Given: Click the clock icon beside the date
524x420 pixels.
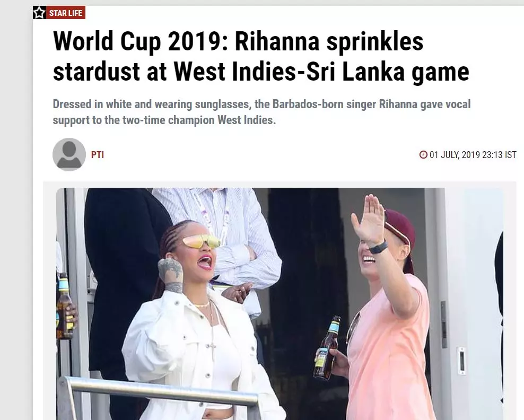Looking at the screenshot, I should coord(423,155).
